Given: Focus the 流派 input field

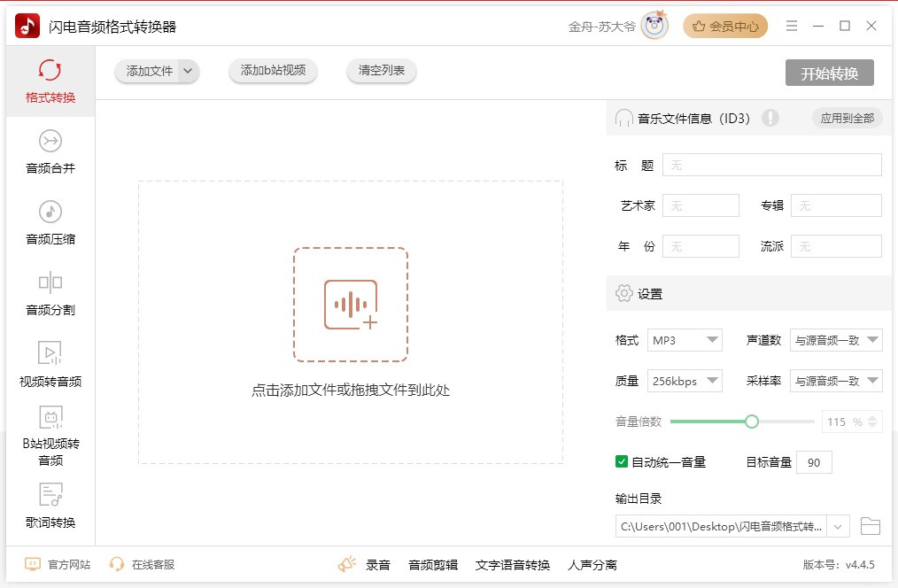Looking at the screenshot, I should 836,246.
